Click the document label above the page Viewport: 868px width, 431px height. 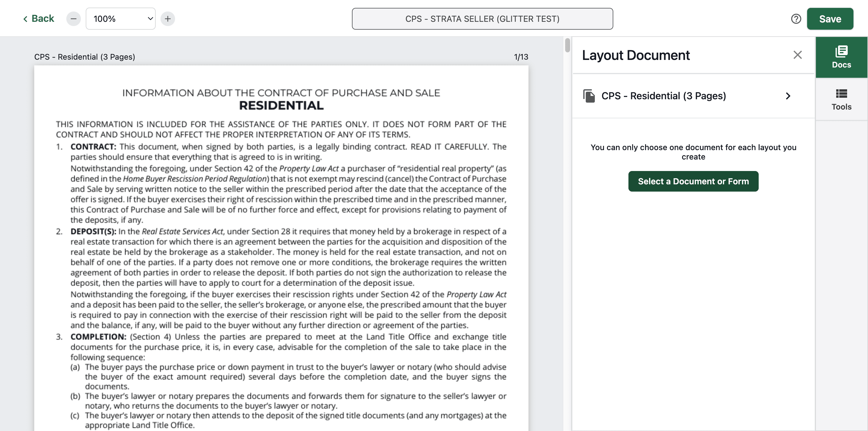click(x=84, y=57)
